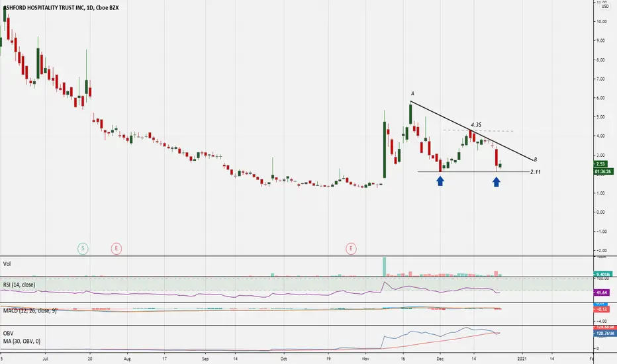
Task: Click the Dec label on time axis
Action: 440,359
